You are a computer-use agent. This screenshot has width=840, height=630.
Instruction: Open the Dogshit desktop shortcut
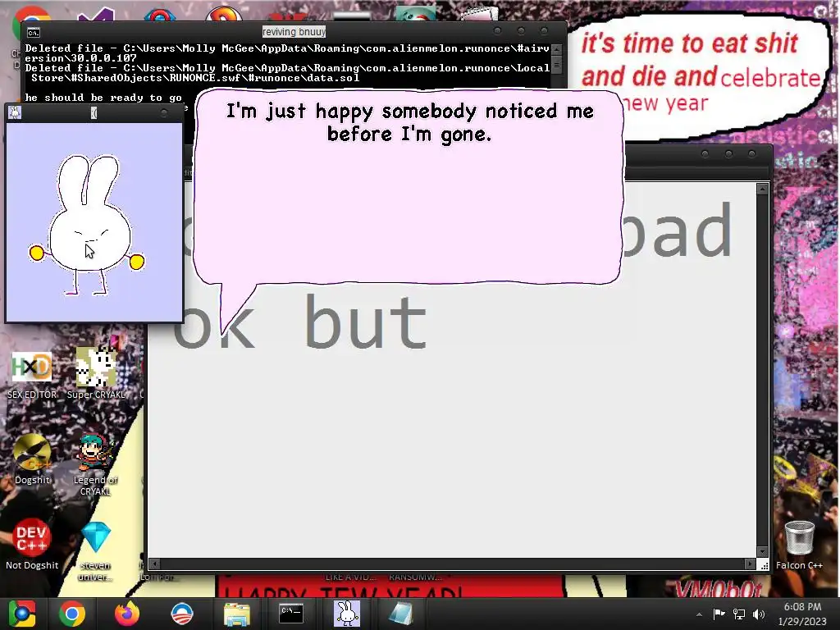point(32,459)
